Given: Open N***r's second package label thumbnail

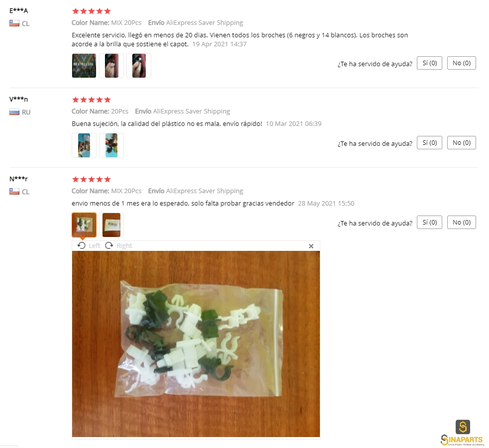Looking at the screenshot, I should [111, 224].
